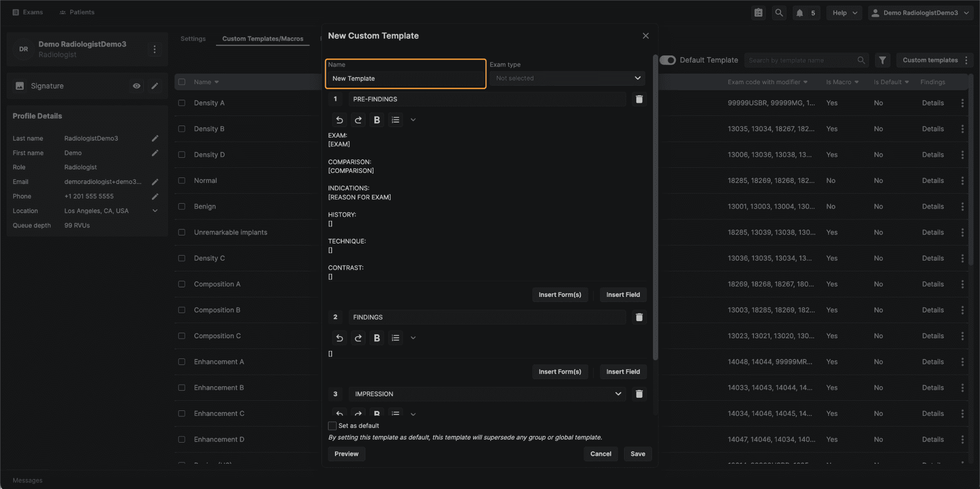Expand more formatting options in PRE-FINDINGS toolbar
The height and width of the screenshot is (489, 980).
(413, 120)
